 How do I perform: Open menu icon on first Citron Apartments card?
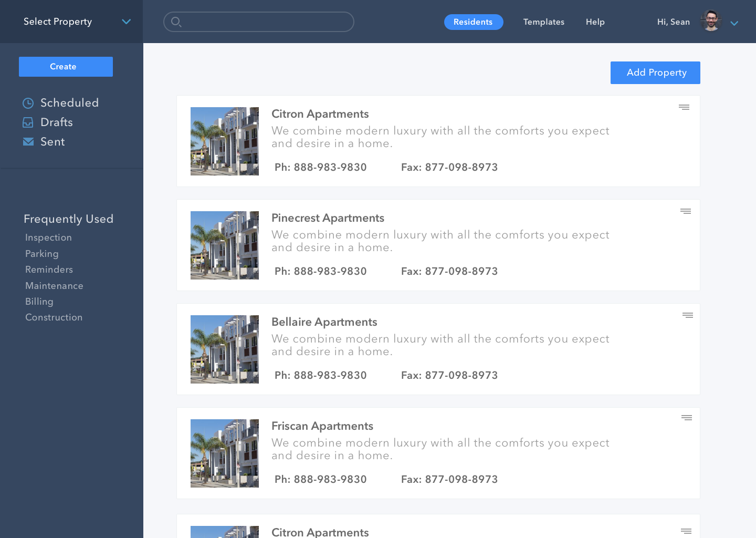pos(684,107)
